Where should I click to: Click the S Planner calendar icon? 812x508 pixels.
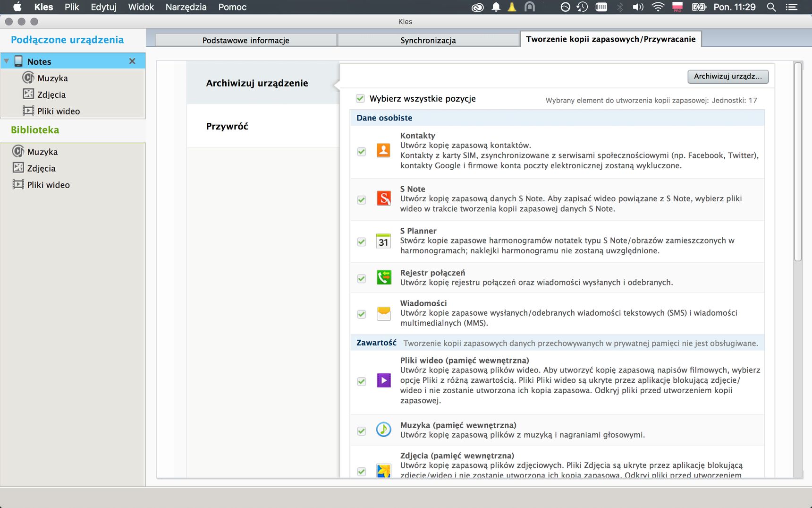(383, 241)
